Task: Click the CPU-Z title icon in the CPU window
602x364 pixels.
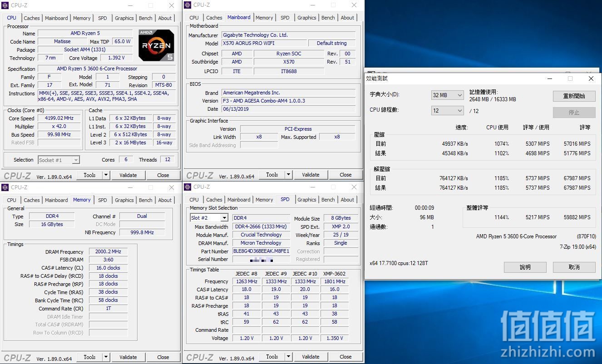Action: pos(5,5)
